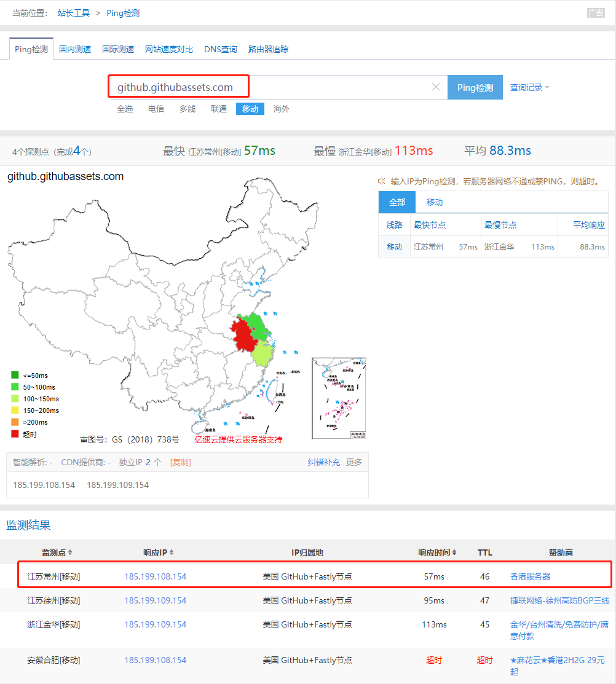
Task: Sort results by 响应时间 column arrows
Action: (454, 552)
